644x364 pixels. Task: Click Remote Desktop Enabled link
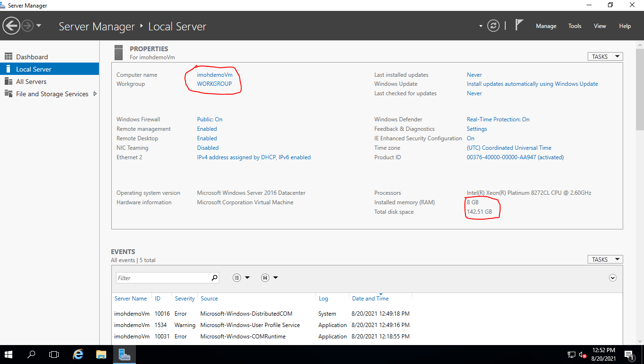coord(207,138)
